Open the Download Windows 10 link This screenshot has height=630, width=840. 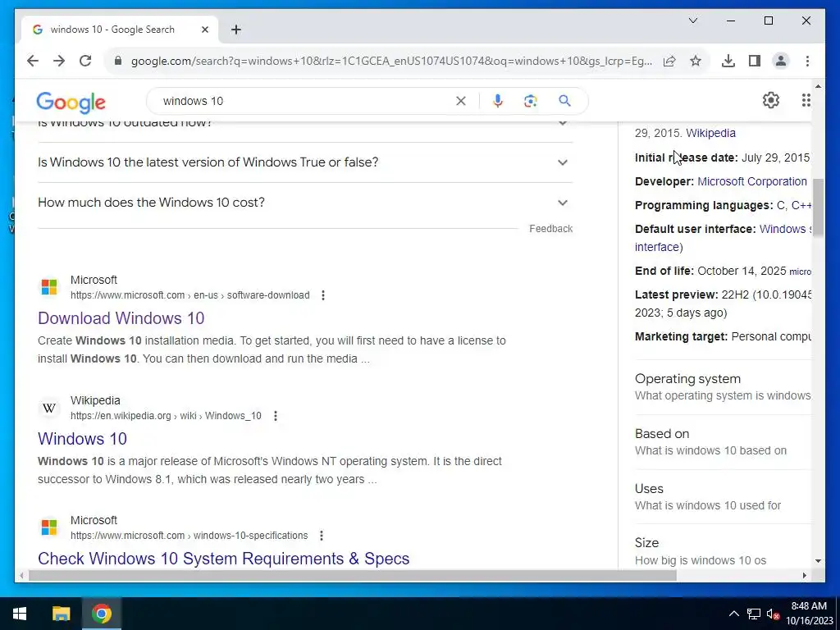click(x=121, y=318)
